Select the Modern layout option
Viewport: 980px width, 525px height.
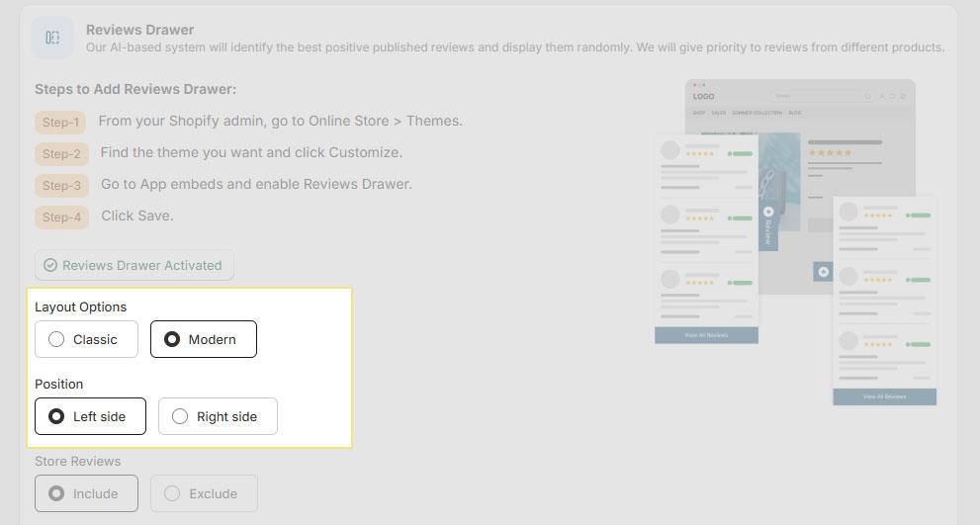pyautogui.click(x=204, y=339)
